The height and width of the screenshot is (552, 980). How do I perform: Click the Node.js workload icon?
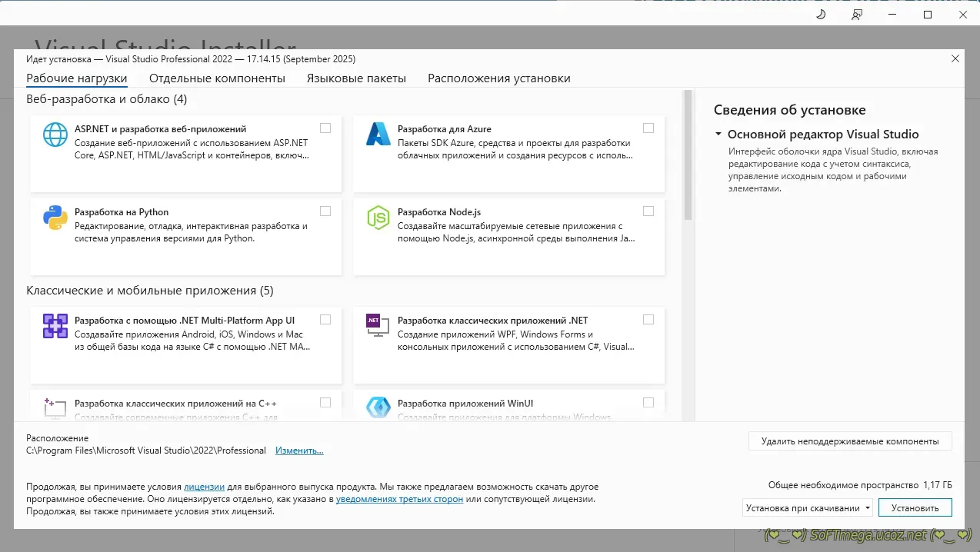(378, 218)
